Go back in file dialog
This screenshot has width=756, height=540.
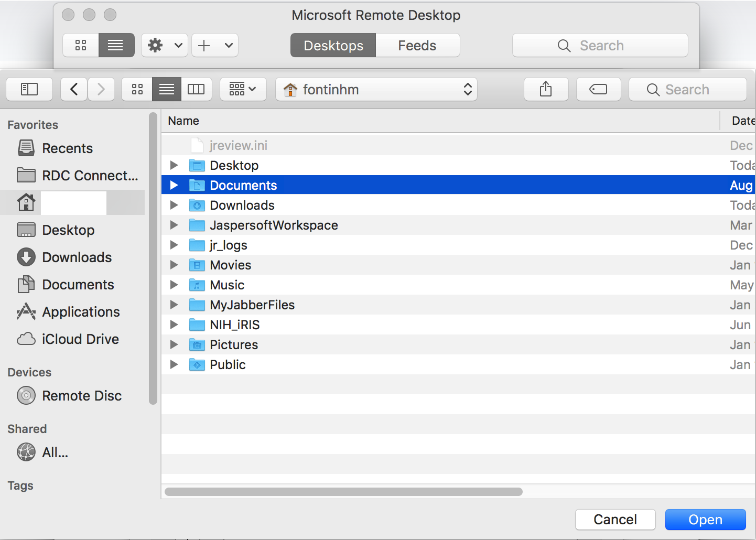pyautogui.click(x=74, y=89)
